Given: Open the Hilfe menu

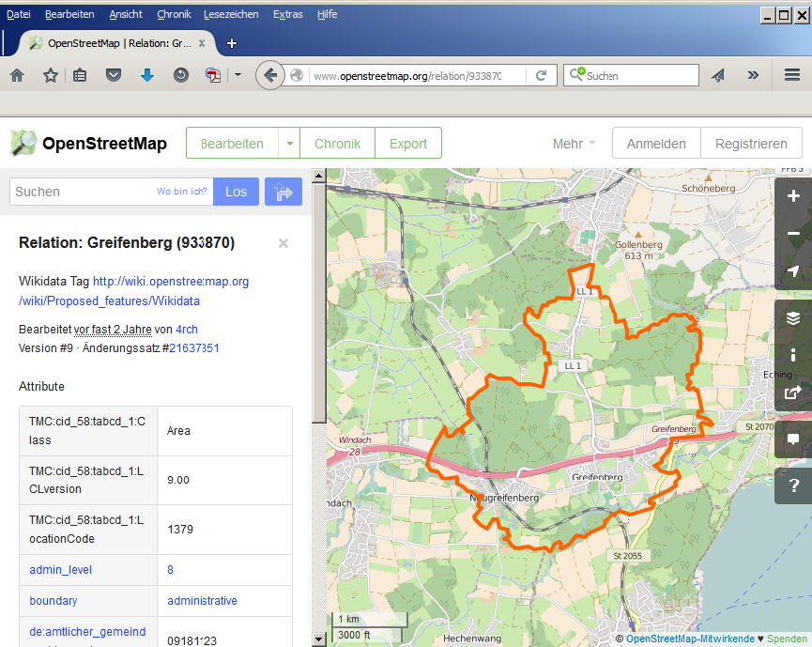Looking at the screenshot, I should (x=328, y=14).
